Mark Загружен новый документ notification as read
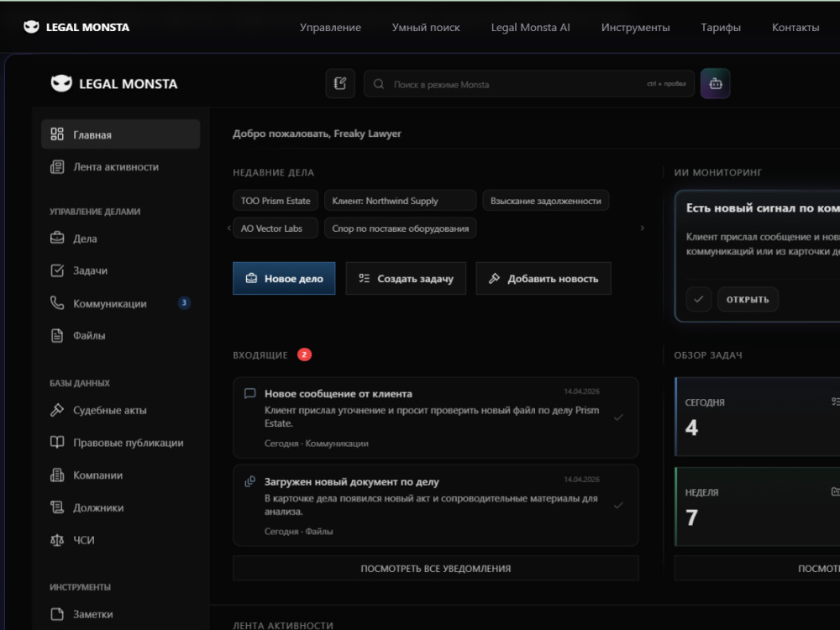The width and height of the screenshot is (840, 630). [x=618, y=505]
